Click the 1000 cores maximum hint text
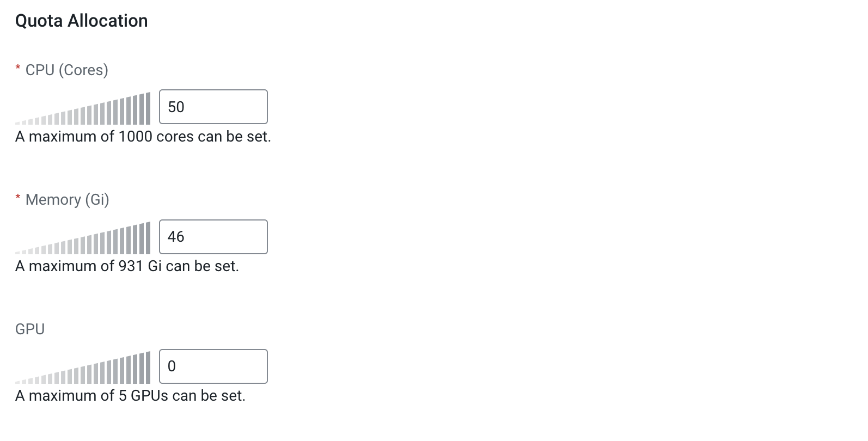 [143, 136]
